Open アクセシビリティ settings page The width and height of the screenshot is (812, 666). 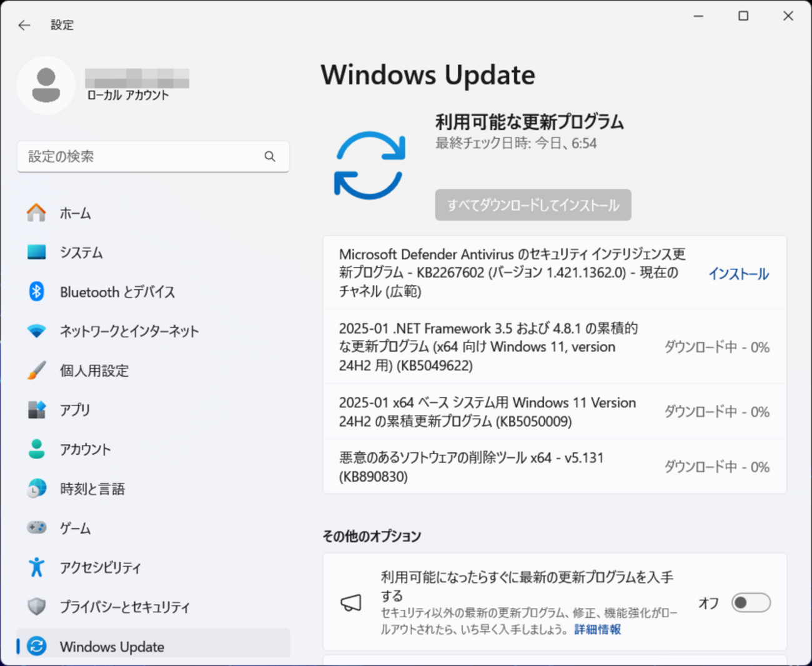pyautogui.click(x=153, y=567)
